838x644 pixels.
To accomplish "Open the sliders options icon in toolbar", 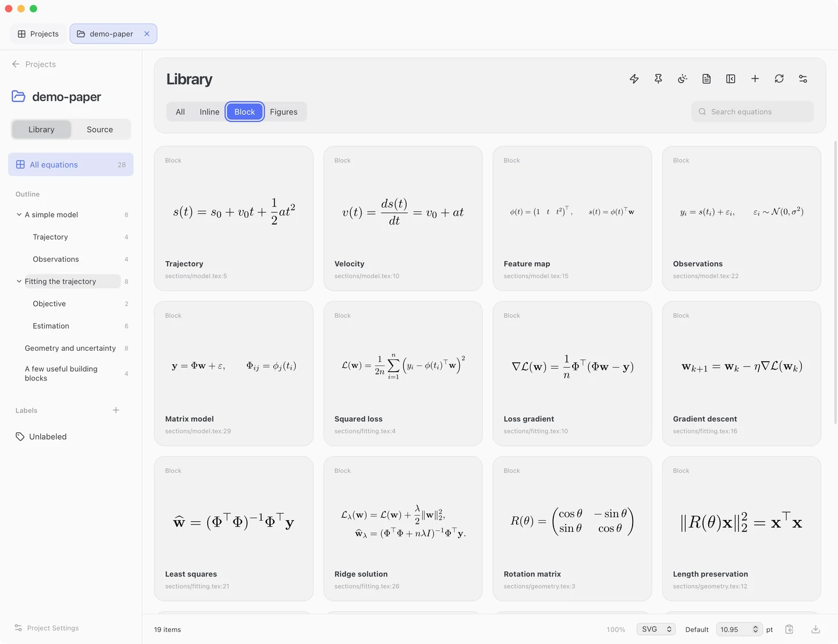I will (803, 79).
